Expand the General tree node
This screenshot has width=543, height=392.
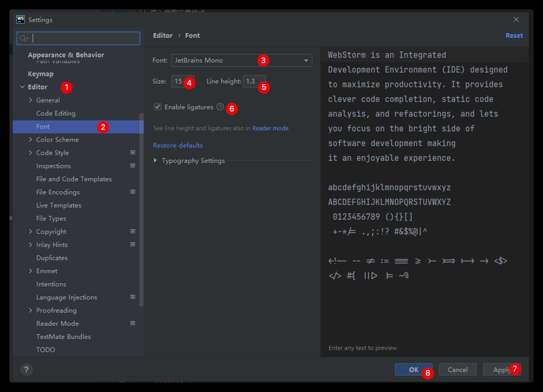point(30,100)
